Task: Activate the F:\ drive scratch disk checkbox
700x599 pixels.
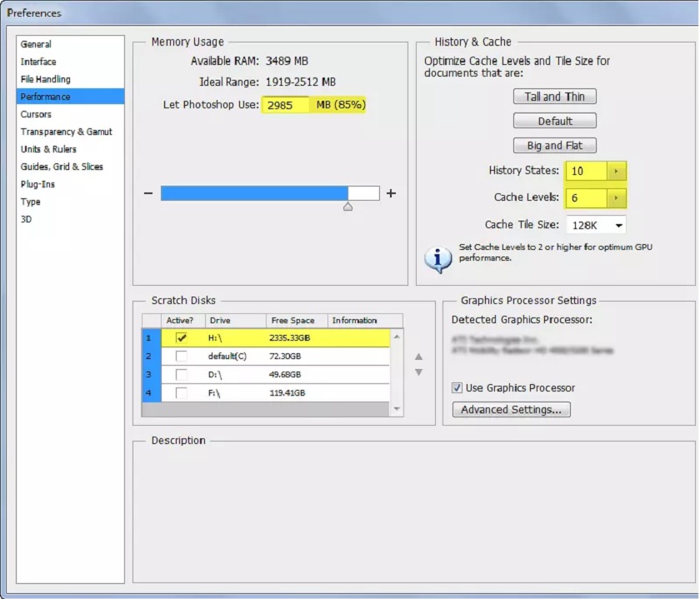Action: coord(181,392)
